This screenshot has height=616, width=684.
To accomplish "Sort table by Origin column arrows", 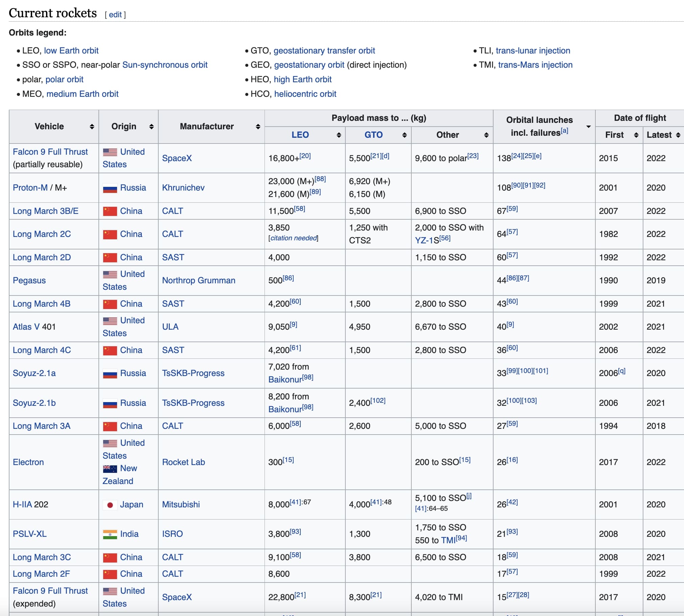I will 151,127.
